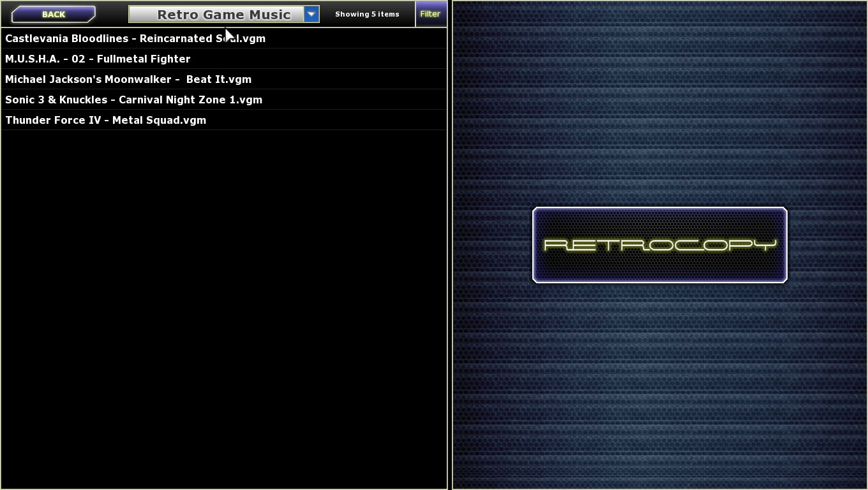The height and width of the screenshot is (490, 868).
Task: Select Michael Jackson's Moonwalker - Beat It.vgm
Action: coord(224,79)
